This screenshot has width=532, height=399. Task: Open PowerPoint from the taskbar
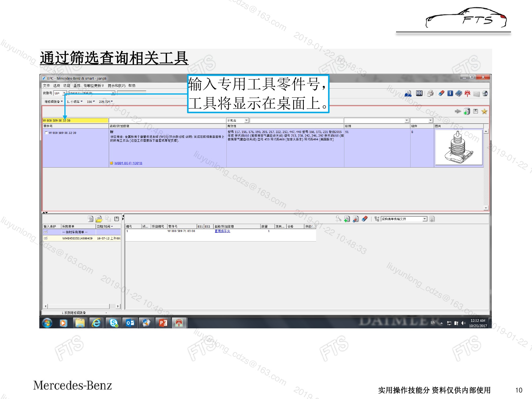click(x=163, y=323)
